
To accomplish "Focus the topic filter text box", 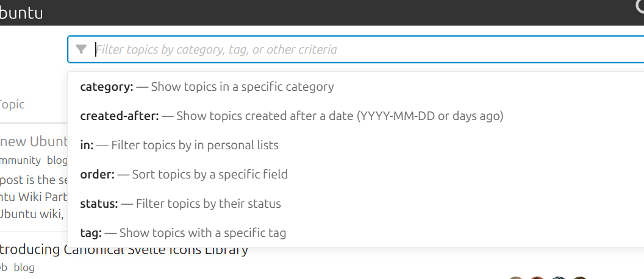I will coord(366,49).
